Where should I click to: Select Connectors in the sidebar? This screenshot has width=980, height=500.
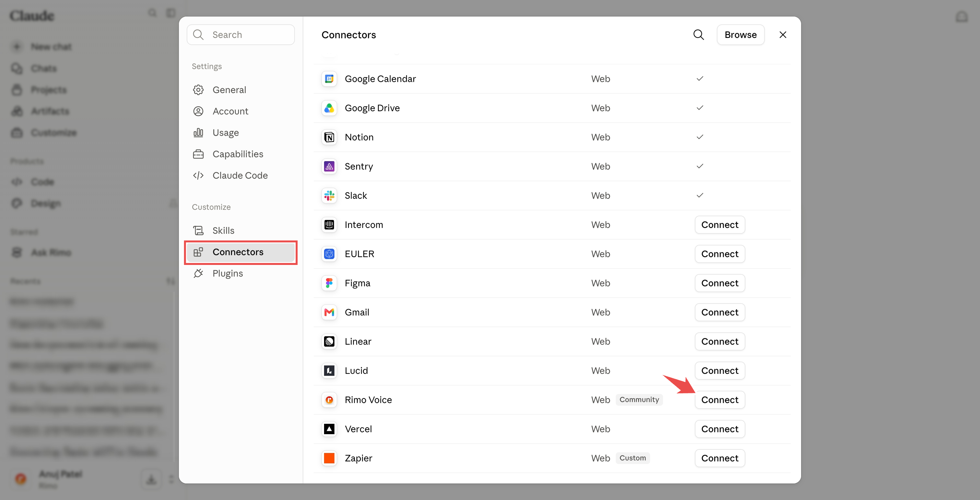click(241, 252)
